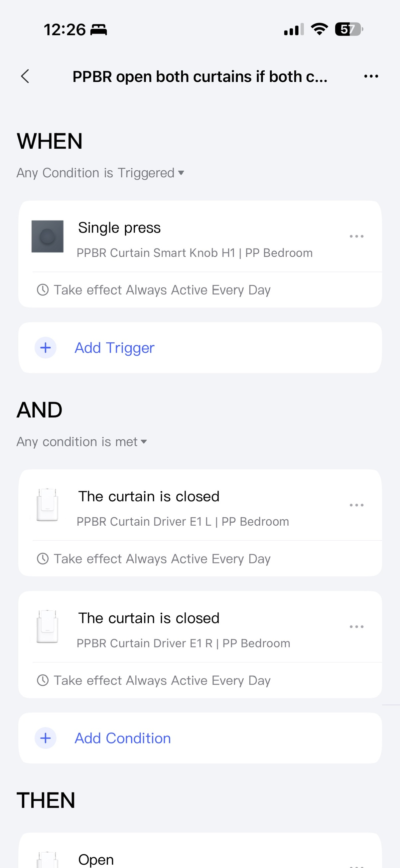Open options for Single press trigger
The image size is (400, 868).
pyautogui.click(x=356, y=236)
